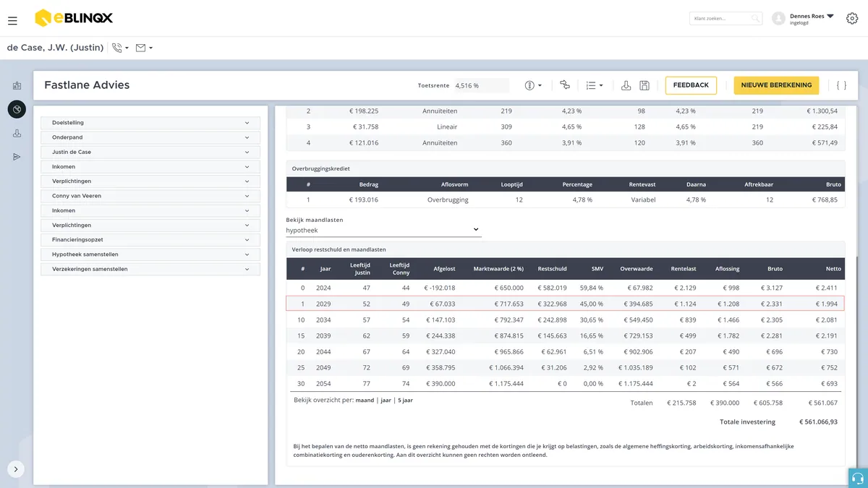
Task: Expand the Doelstelling section
Action: click(x=150, y=123)
